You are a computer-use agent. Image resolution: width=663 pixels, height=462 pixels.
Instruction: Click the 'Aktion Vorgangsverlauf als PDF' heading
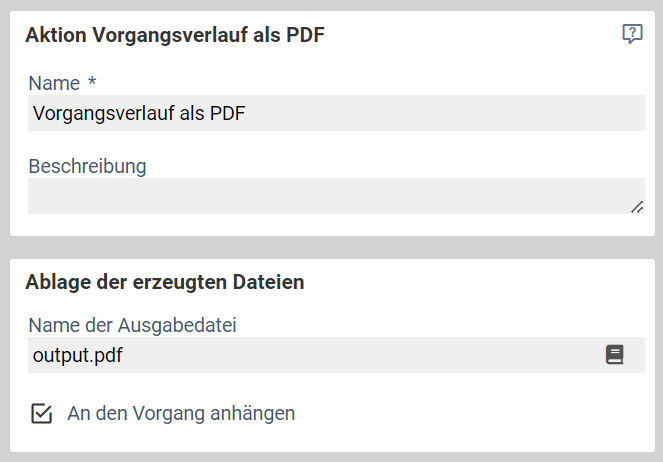point(175,35)
